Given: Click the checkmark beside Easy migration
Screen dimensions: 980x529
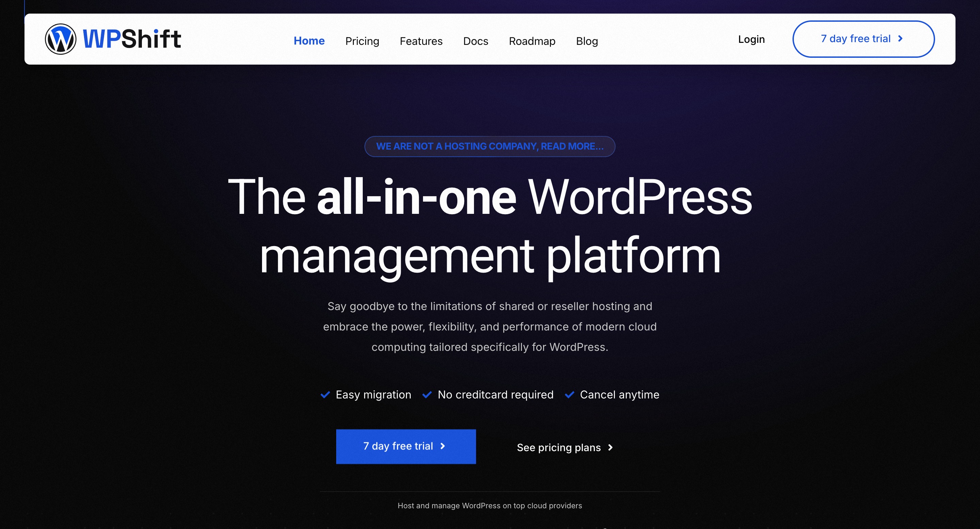Looking at the screenshot, I should (325, 394).
